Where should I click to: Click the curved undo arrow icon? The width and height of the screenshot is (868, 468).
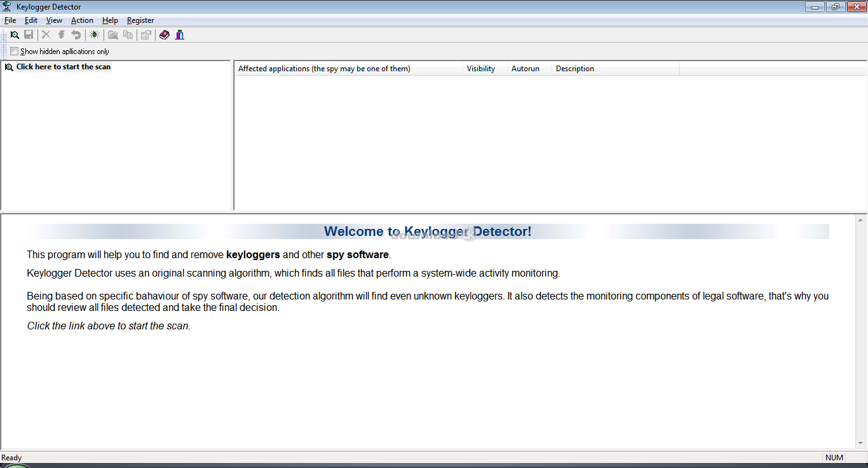pyautogui.click(x=76, y=35)
